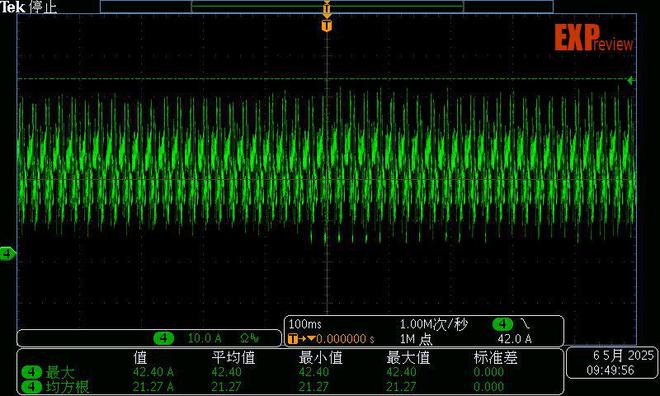Click the ohm bandwidth limit icon
The height and width of the screenshot is (396, 660).
click(249, 338)
